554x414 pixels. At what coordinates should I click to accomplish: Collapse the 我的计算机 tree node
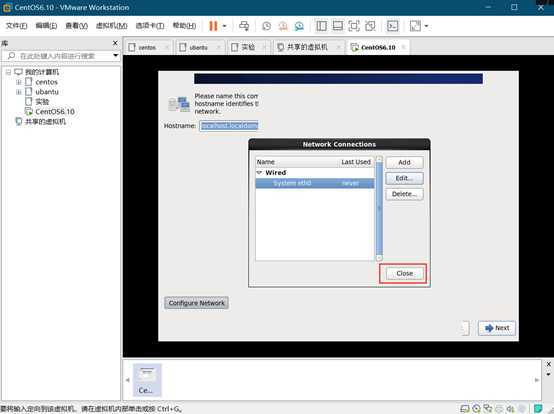tap(8, 72)
